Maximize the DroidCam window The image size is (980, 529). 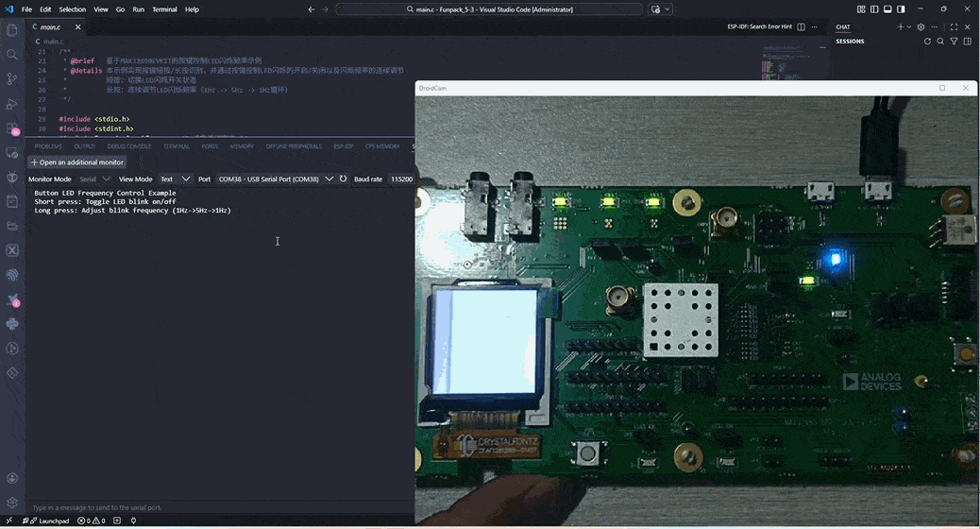942,88
